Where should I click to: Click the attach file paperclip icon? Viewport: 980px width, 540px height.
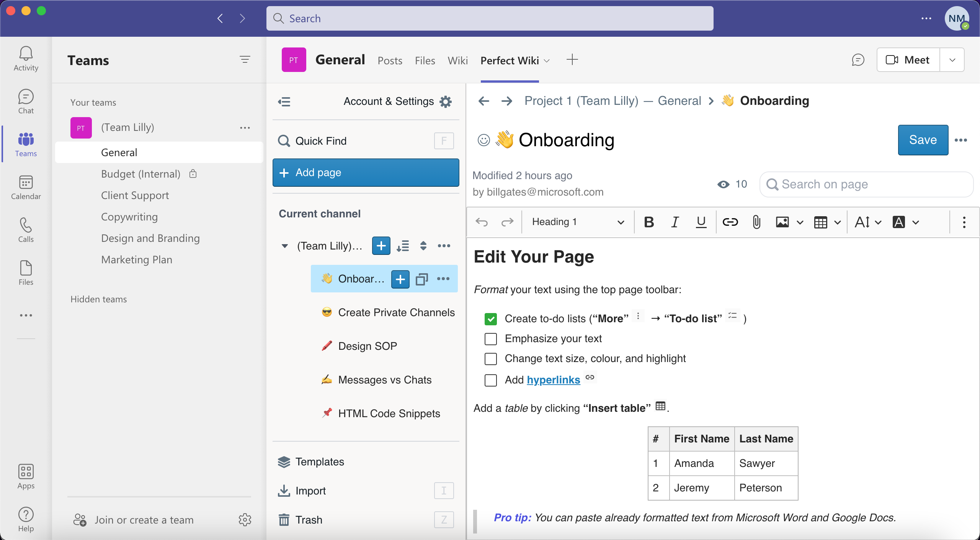(x=756, y=222)
